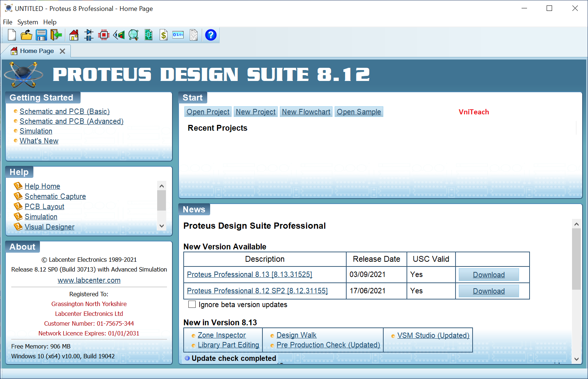Open Bill of Materials dollar icon

[x=164, y=35]
